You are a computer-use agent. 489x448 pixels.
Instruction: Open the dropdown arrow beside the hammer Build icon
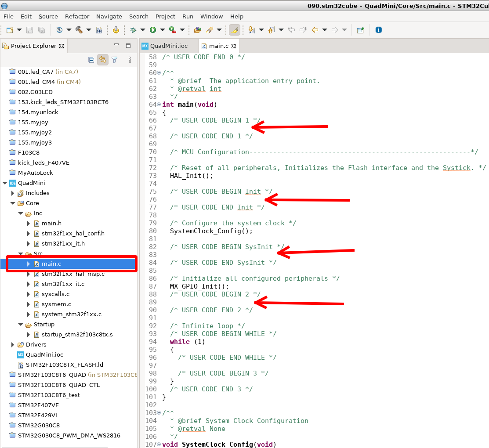tap(89, 30)
